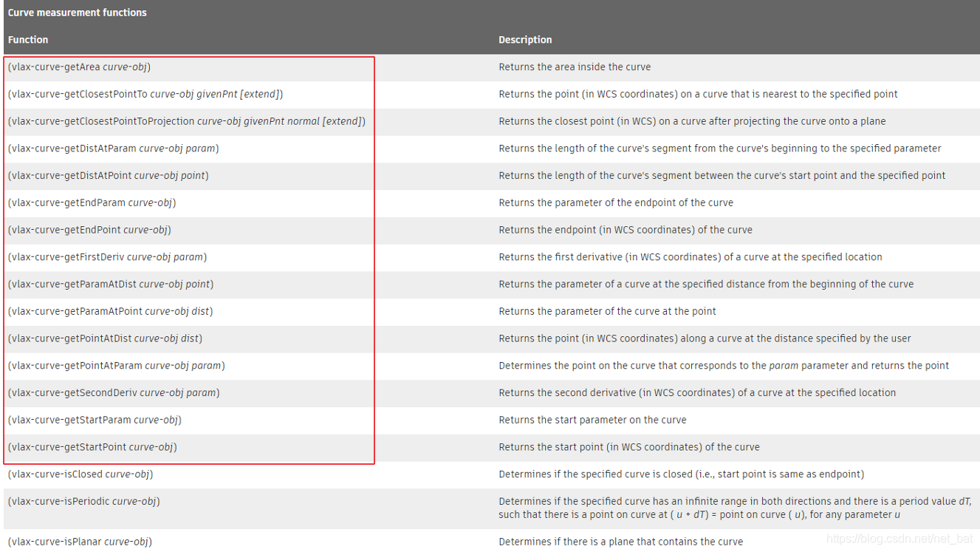
Task: Select the vlax-curve-getDistAtParam function entry
Action: 113,149
